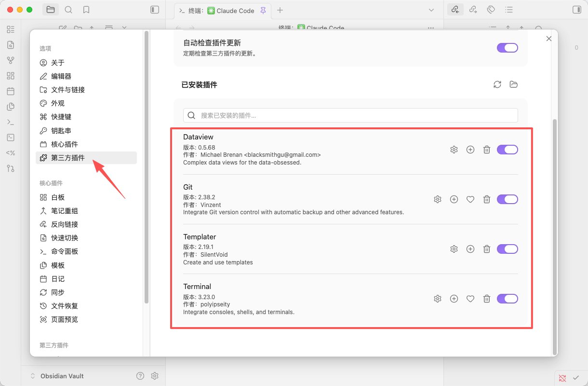Open the outgoing links pane icon
Viewport: 588px width, 386px height.
473,10
